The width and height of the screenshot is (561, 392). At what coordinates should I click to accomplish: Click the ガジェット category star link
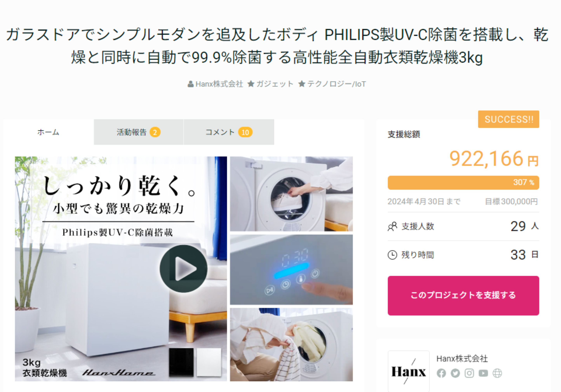click(270, 84)
